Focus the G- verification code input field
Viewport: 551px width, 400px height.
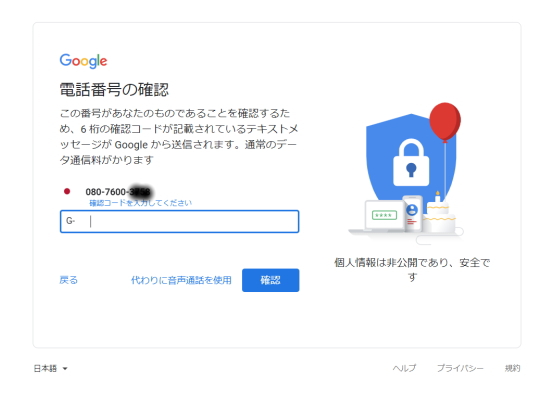[180, 221]
